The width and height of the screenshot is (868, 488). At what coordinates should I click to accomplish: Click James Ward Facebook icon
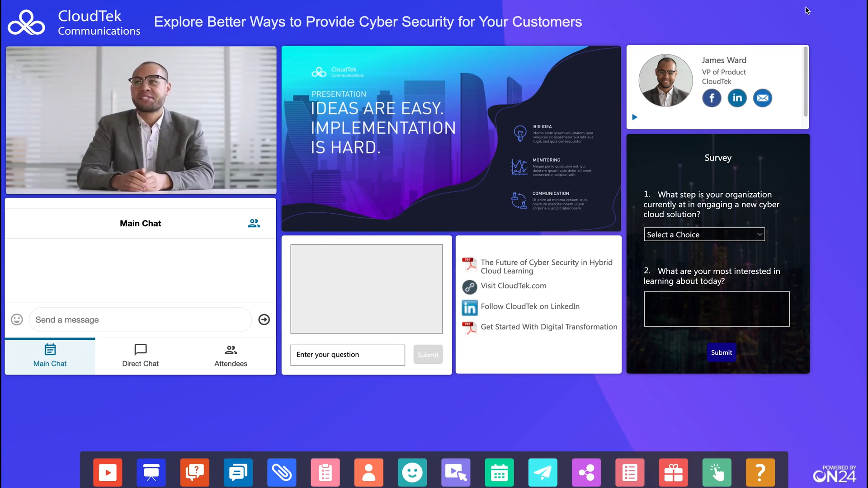(x=712, y=98)
